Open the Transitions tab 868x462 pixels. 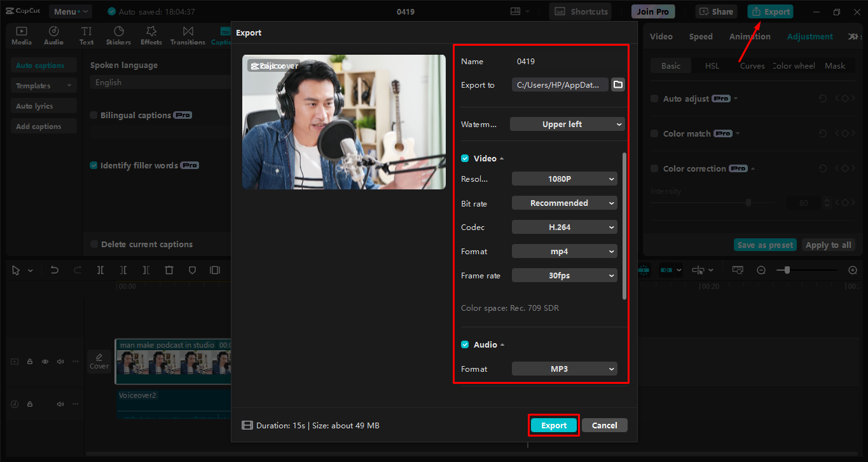[x=188, y=36]
